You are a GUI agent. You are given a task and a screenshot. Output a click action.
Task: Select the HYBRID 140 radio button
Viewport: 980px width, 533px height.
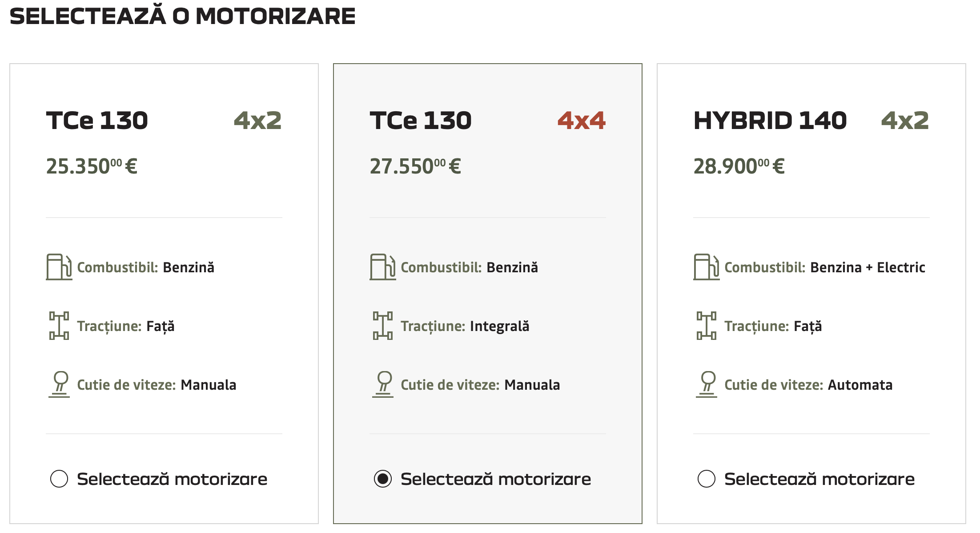pos(707,479)
